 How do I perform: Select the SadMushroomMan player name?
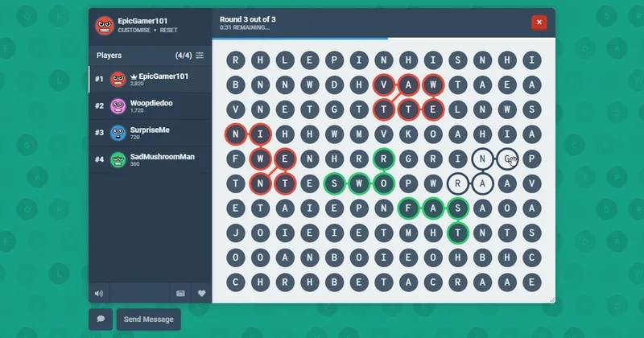(163, 156)
